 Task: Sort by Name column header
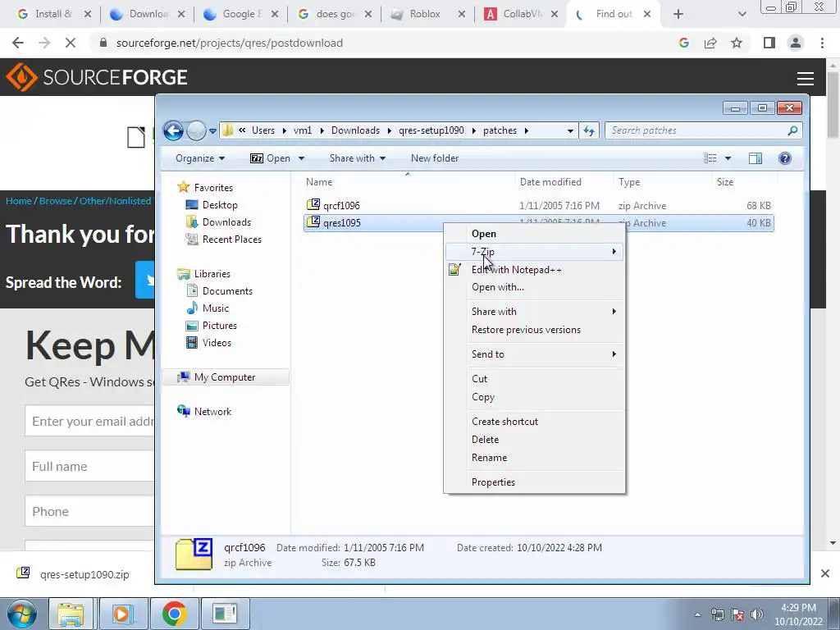(319, 182)
